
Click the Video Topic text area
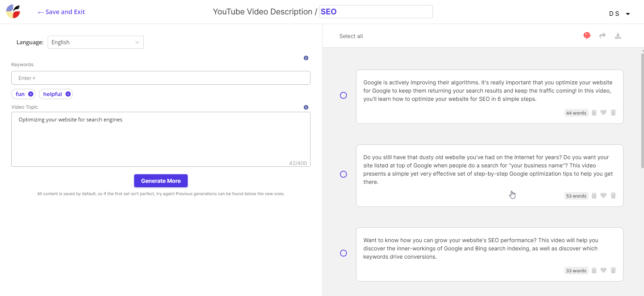point(161,139)
